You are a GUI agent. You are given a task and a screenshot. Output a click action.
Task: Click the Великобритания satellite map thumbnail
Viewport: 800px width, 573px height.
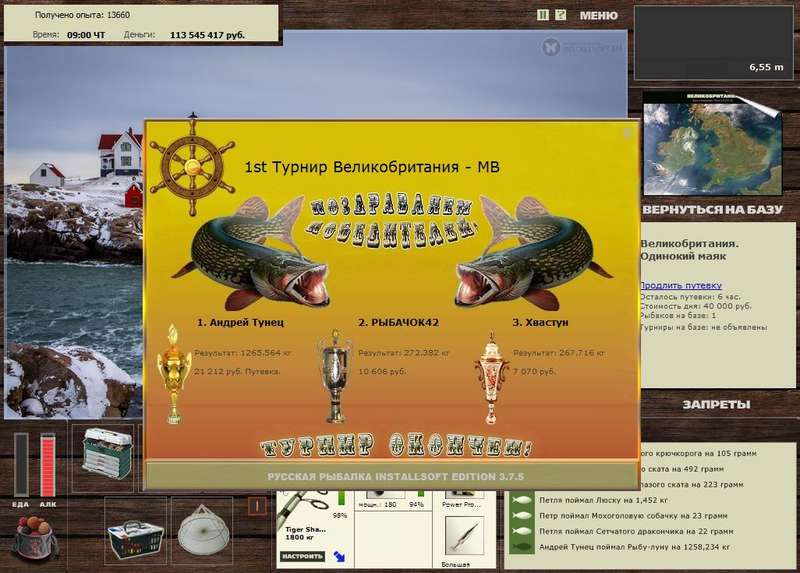[x=713, y=144]
